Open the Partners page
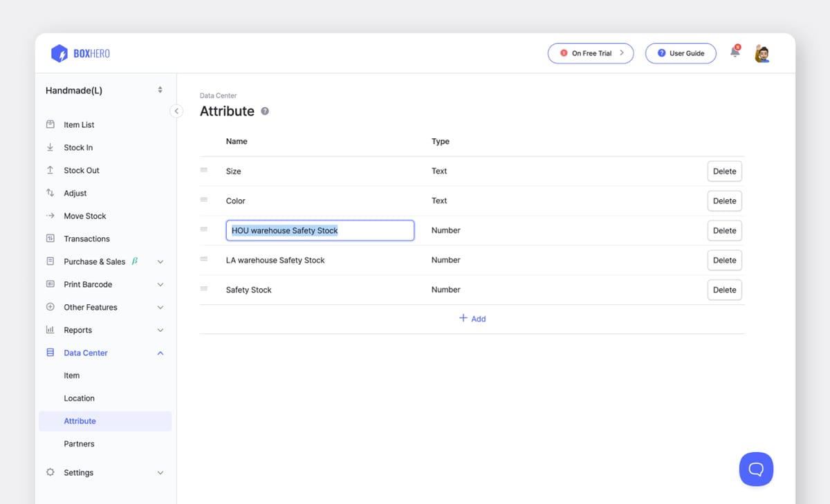The image size is (830, 504). [79, 444]
